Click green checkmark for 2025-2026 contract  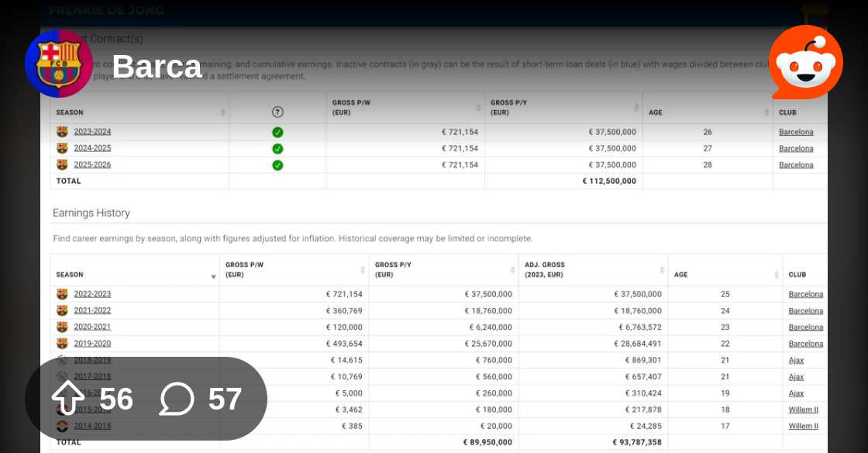tap(278, 165)
